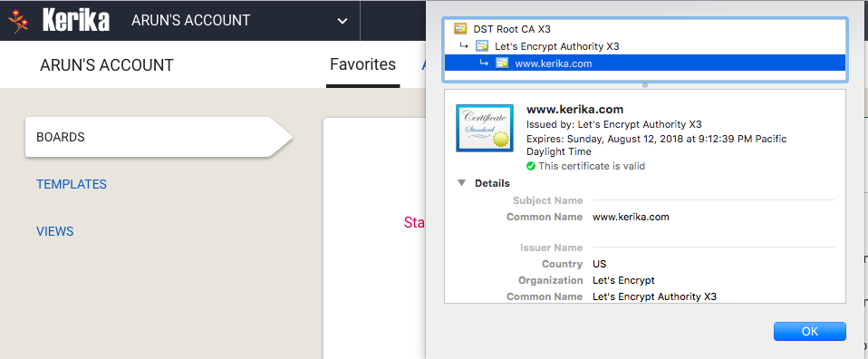Click the green certificate valid checkmark icon
This screenshot has width=868, height=359.
click(531, 166)
